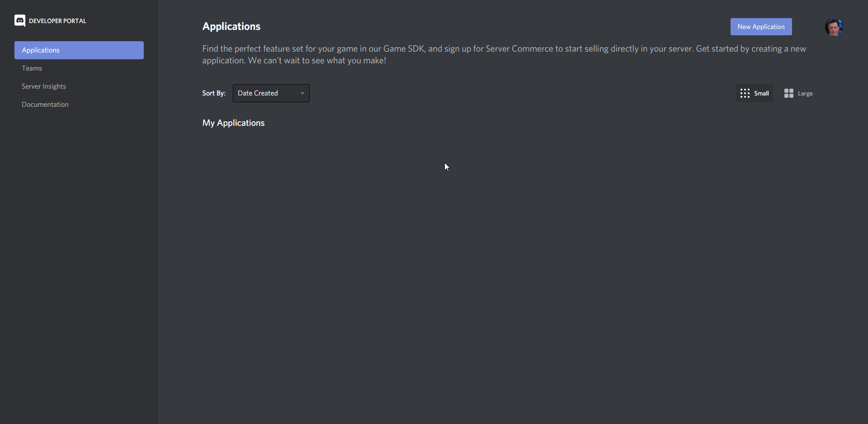Open the Documentation link
The image size is (868, 424).
click(45, 104)
